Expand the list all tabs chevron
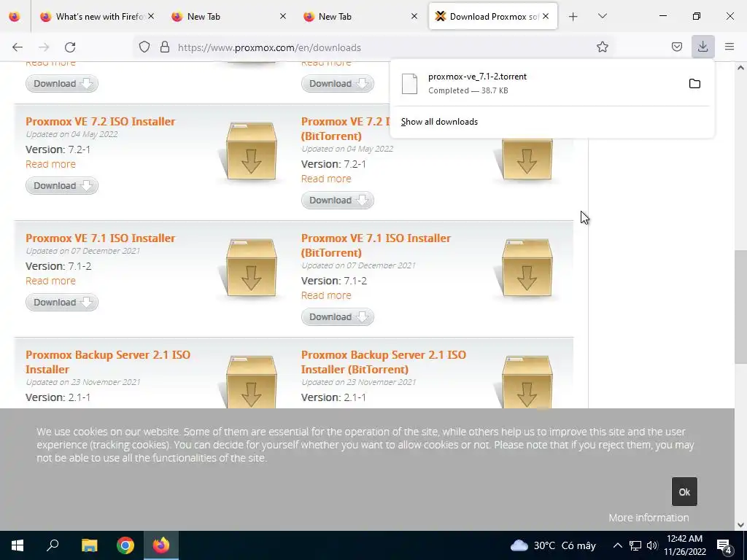 (602, 17)
